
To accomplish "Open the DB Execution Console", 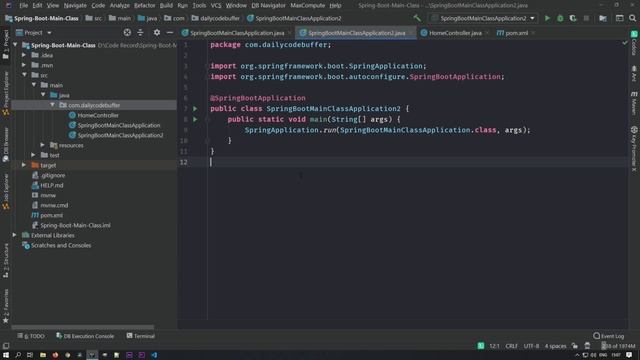I will tap(85, 336).
